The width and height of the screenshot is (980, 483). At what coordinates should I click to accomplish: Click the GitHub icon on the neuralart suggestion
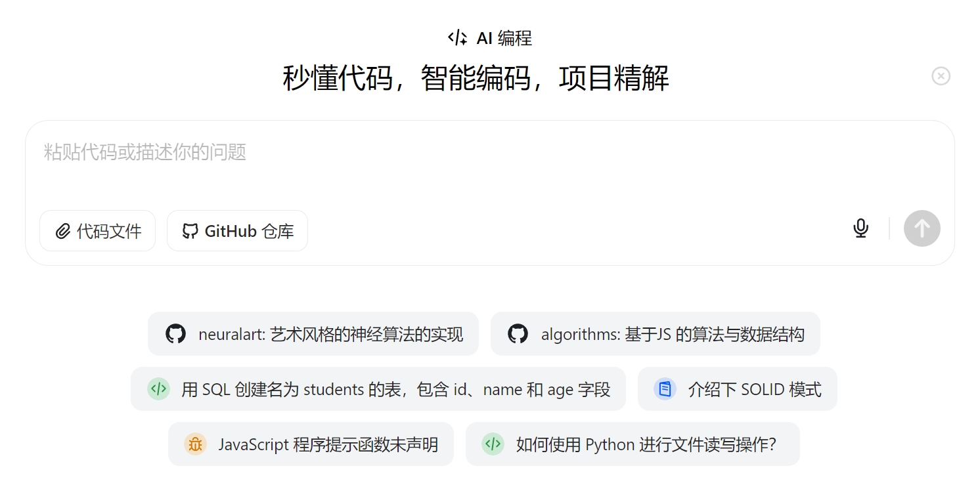click(x=175, y=334)
